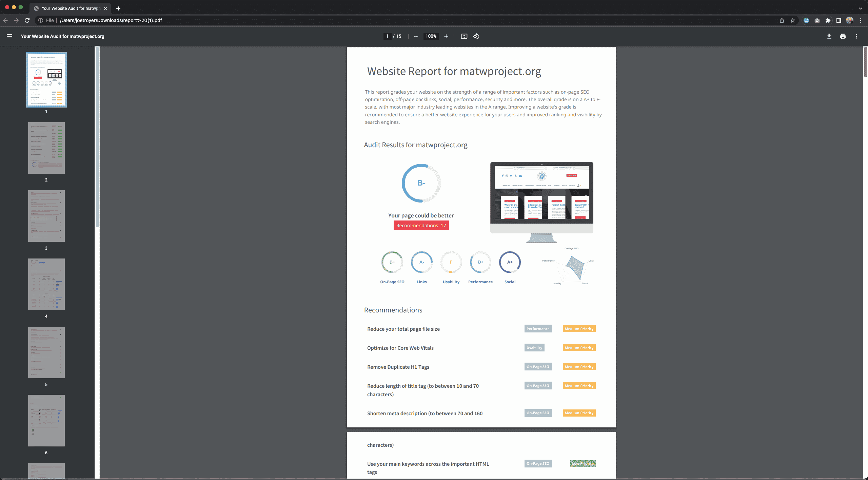Reload the current page

pos(27,20)
